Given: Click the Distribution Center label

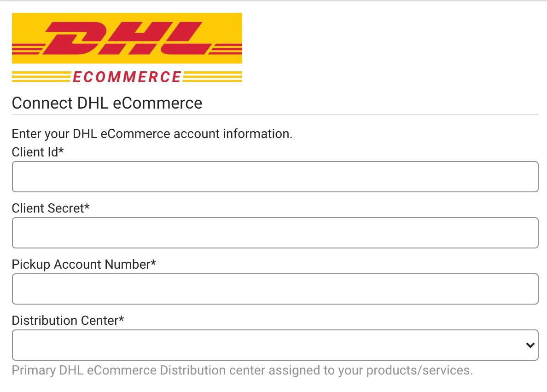Looking at the screenshot, I should [68, 320].
